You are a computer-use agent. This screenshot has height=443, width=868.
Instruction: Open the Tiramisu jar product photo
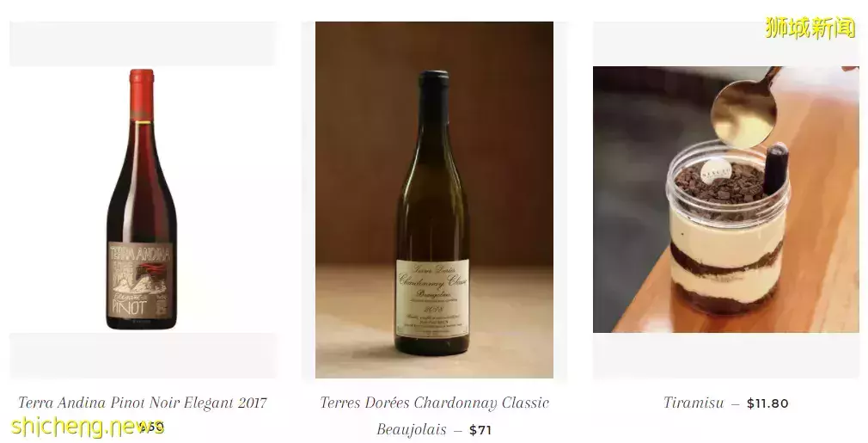point(725,200)
